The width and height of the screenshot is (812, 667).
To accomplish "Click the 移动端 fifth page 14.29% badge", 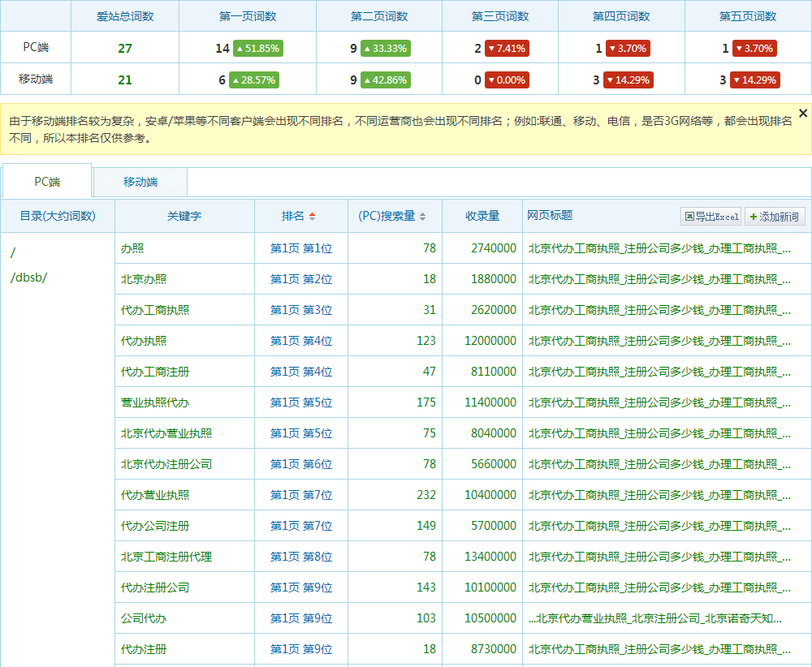I will (754, 80).
